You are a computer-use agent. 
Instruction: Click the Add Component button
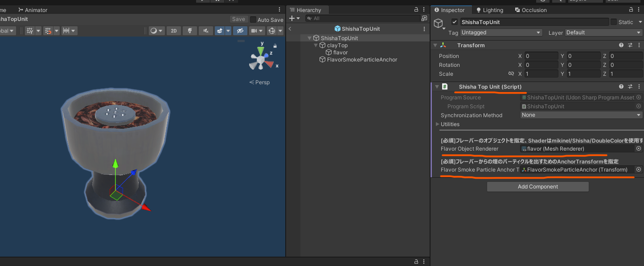tap(538, 187)
